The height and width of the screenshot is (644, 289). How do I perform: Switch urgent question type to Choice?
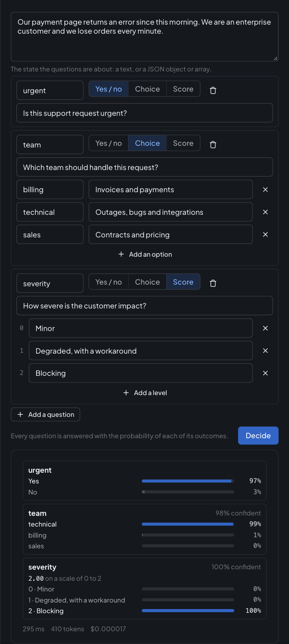tap(147, 89)
